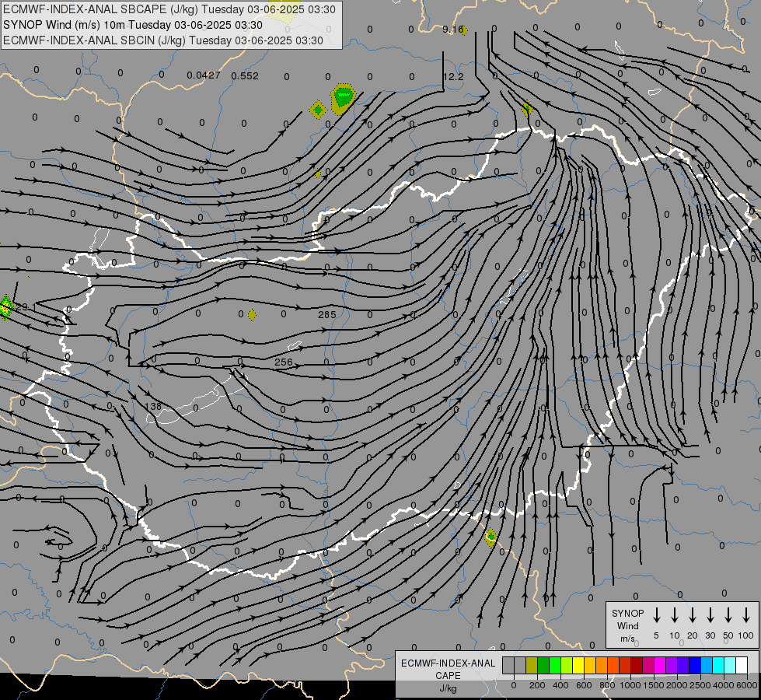761x700 pixels.
Task: Click the 400 label on CAPE scale
Action: [x=560, y=685]
